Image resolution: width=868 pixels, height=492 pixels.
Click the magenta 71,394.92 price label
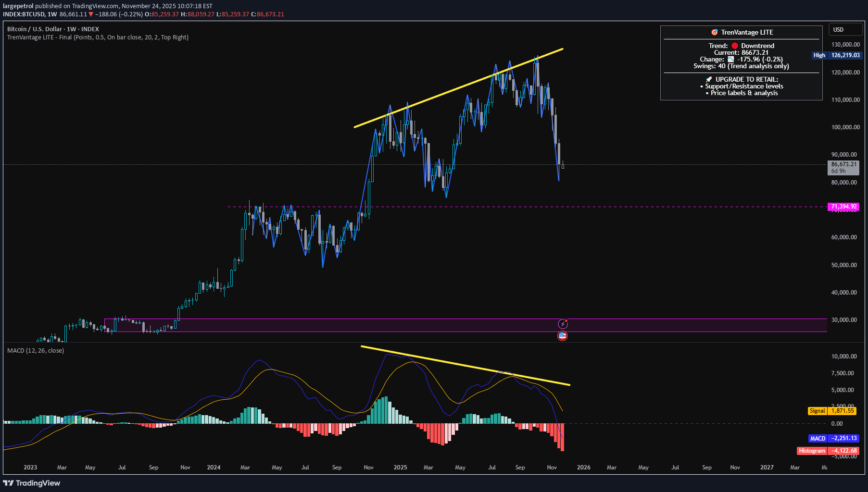point(843,207)
